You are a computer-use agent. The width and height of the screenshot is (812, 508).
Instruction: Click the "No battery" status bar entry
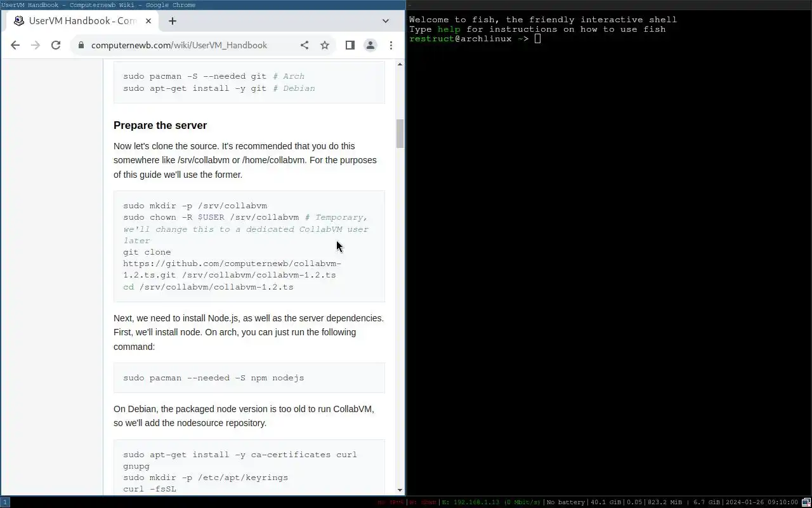pos(565,502)
